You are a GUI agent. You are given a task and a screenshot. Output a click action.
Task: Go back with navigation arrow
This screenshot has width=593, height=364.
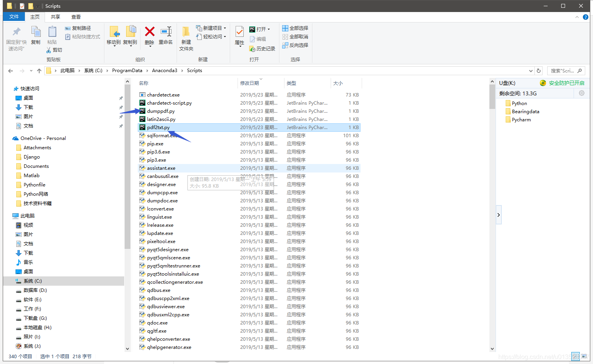(10, 71)
